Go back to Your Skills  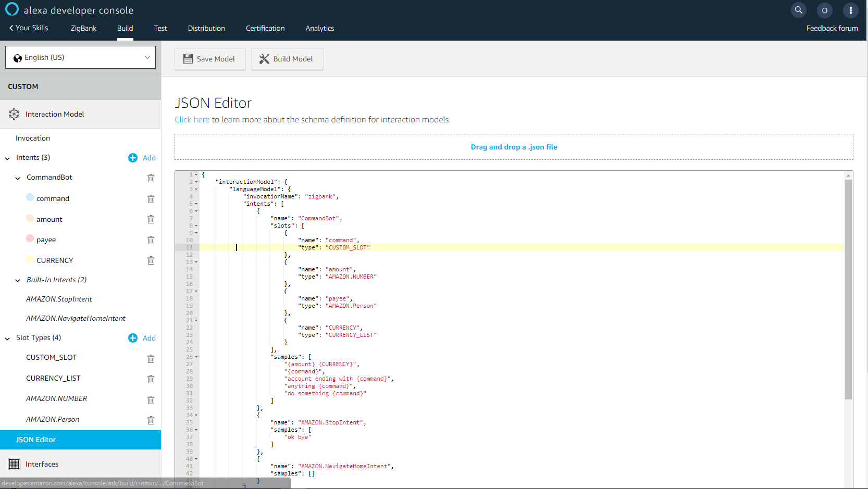coord(29,28)
